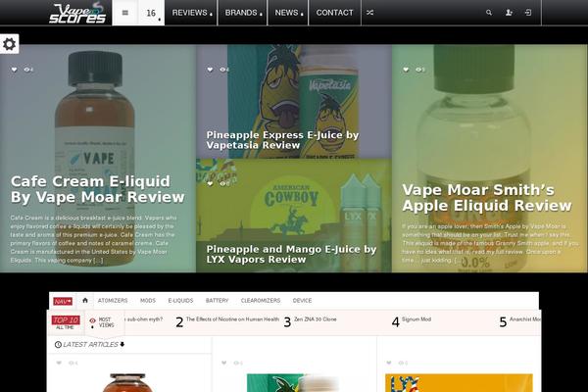Click the Most Views eye icon

(x=93, y=320)
